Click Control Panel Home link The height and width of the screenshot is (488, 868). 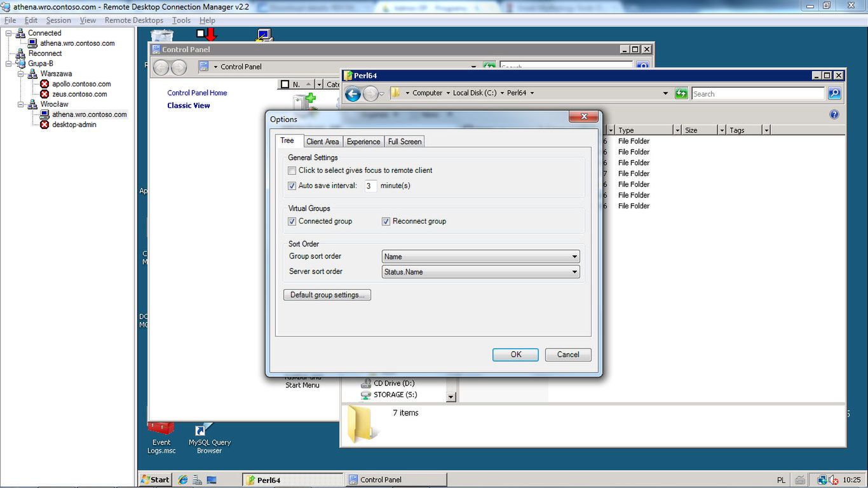pyautogui.click(x=197, y=93)
